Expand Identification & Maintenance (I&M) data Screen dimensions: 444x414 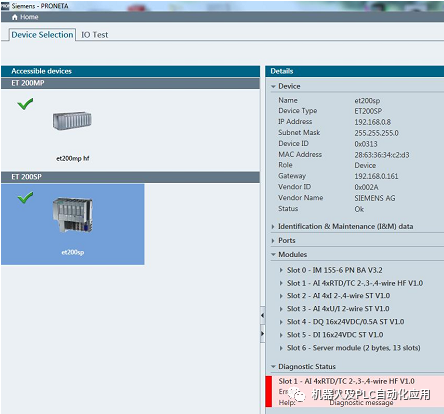click(x=273, y=227)
